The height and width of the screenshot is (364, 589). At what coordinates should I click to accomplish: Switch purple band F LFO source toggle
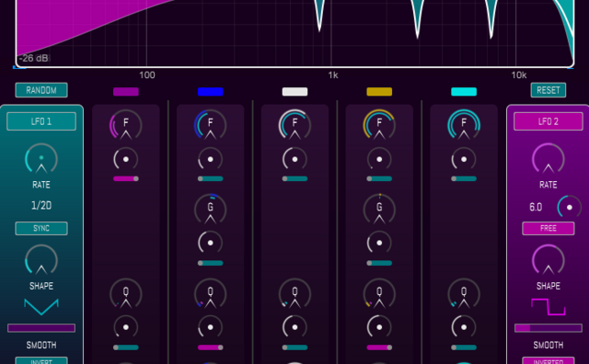click(126, 178)
